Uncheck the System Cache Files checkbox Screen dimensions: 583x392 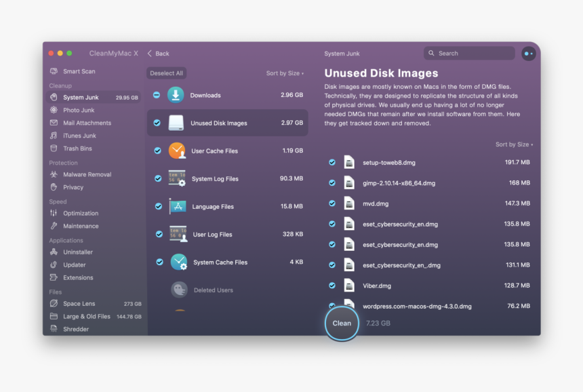(x=159, y=262)
